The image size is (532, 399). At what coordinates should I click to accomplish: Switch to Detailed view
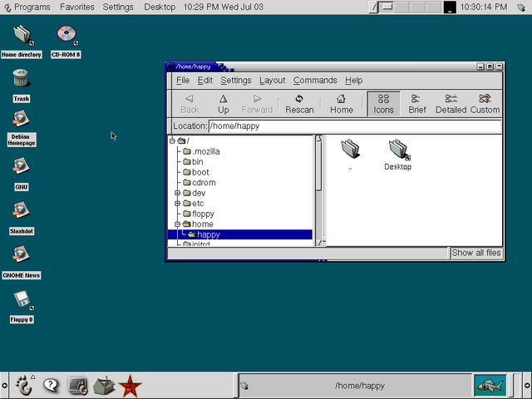coord(451,104)
